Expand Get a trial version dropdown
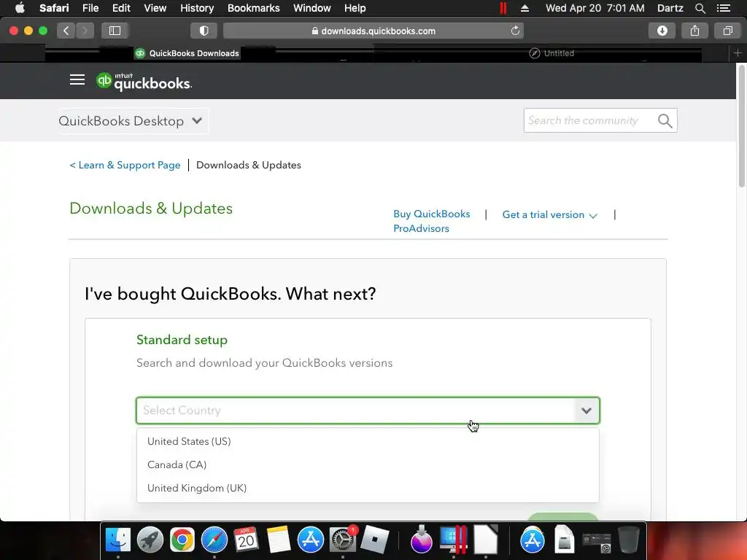 (549, 215)
